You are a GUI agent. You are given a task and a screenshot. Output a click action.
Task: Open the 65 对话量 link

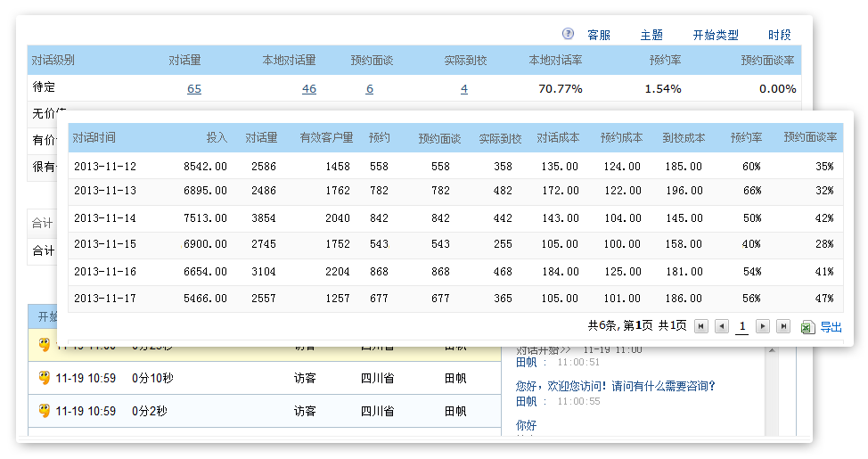point(194,88)
